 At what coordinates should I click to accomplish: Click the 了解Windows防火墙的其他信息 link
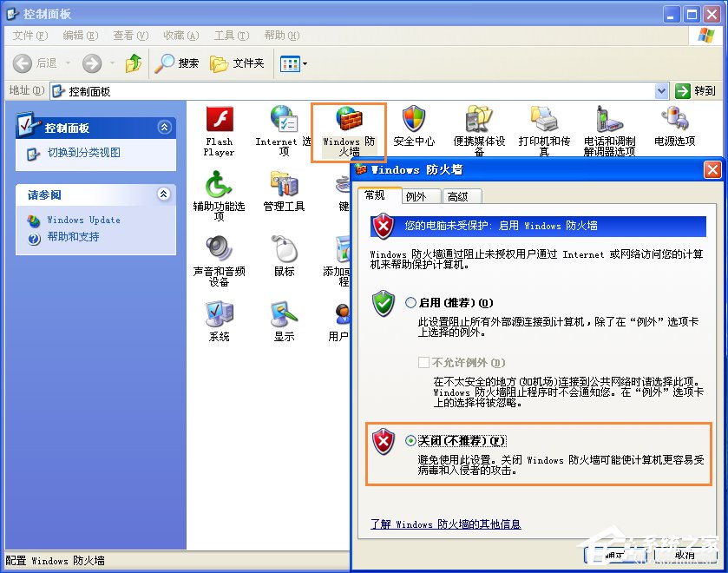(446, 524)
